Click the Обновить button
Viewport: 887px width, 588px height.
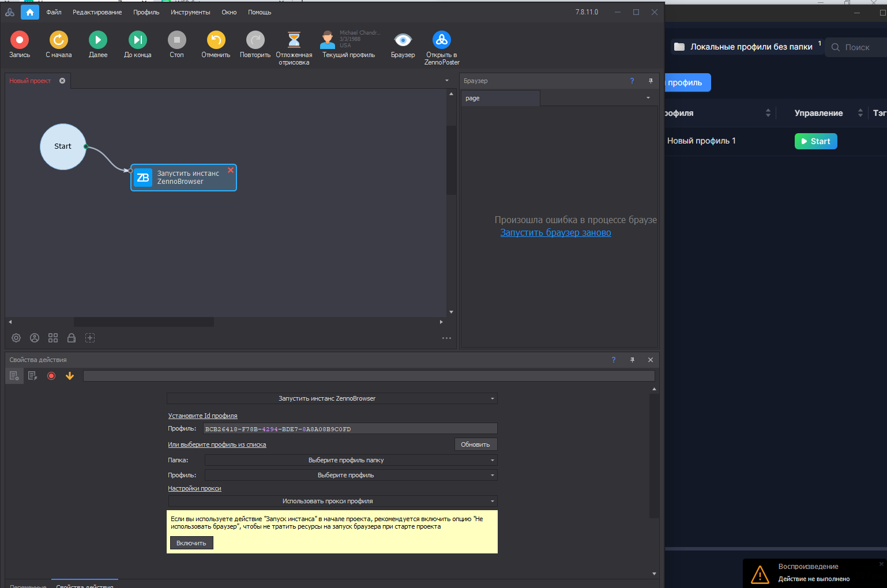pyautogui.click(x=475, y=444)
